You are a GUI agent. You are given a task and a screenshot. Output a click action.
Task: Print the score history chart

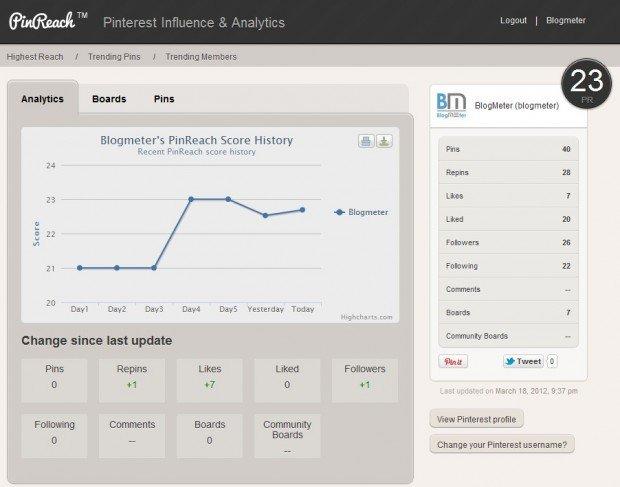[x=366, y=141]
